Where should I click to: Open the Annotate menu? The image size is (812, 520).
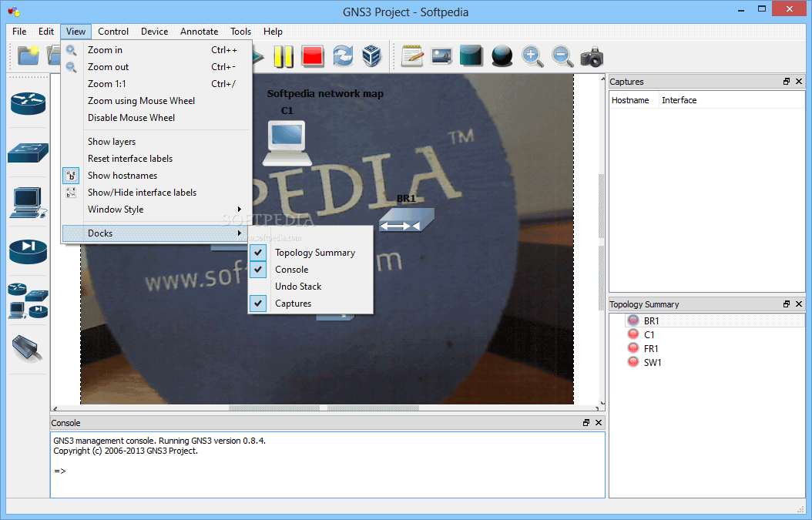point(199,32)
